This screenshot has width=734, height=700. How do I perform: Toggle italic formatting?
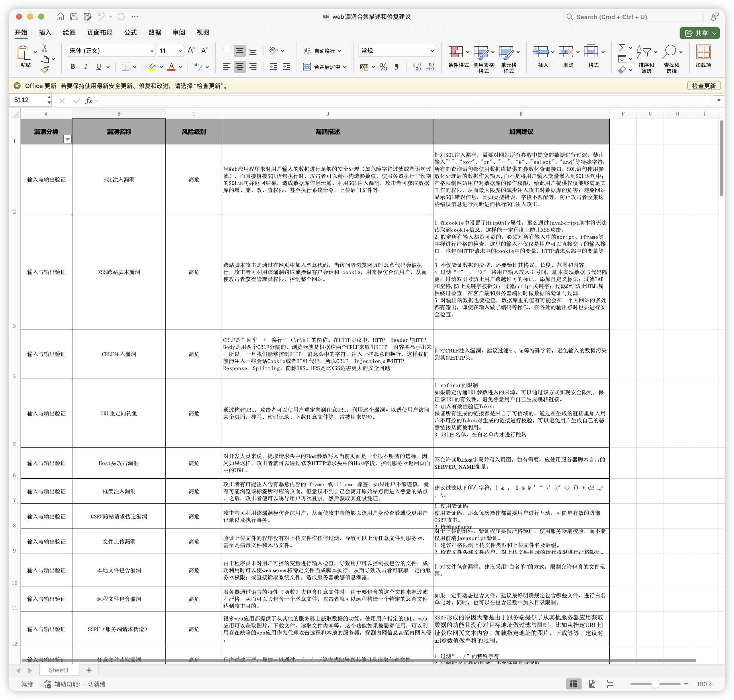[x=86, y=67]
